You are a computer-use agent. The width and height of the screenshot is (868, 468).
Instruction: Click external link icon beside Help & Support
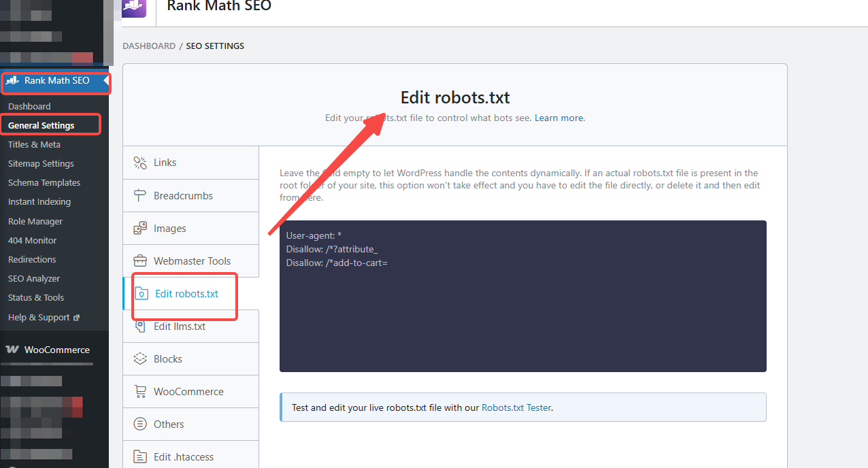[76, 318]
